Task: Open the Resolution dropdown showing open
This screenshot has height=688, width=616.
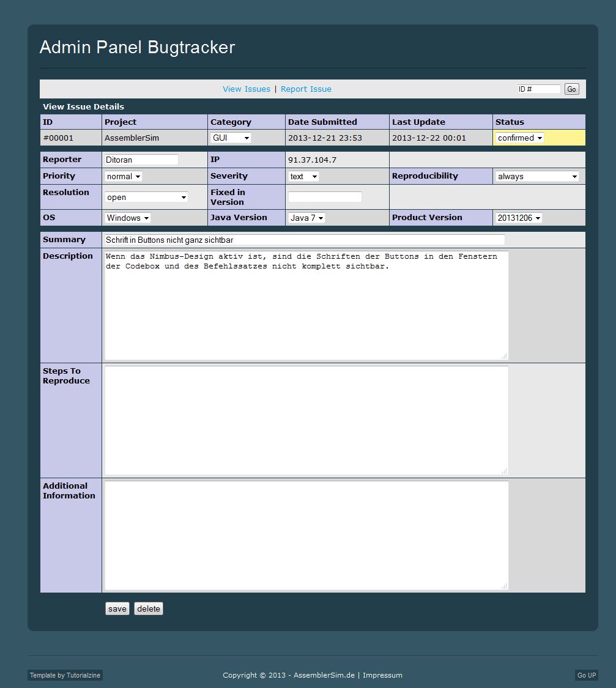Action: [x=146, y=197]
